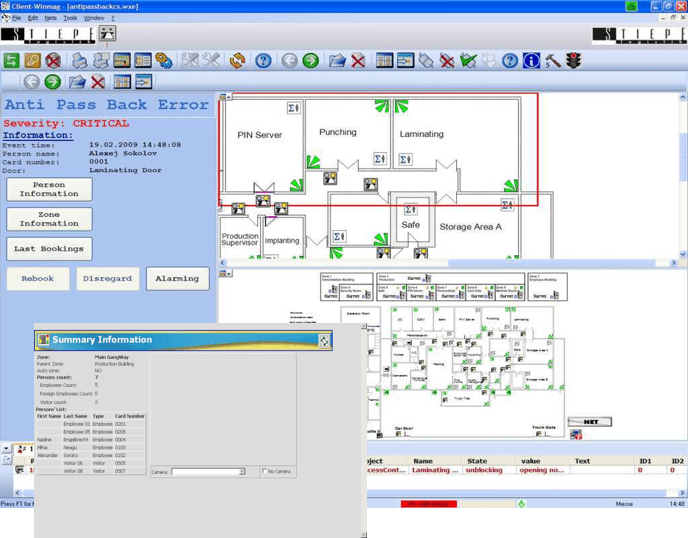Click the key icon in the main toolbar
Image resolution: width=688 pixels, height=538 pixels.
click(x=32, y=61)
